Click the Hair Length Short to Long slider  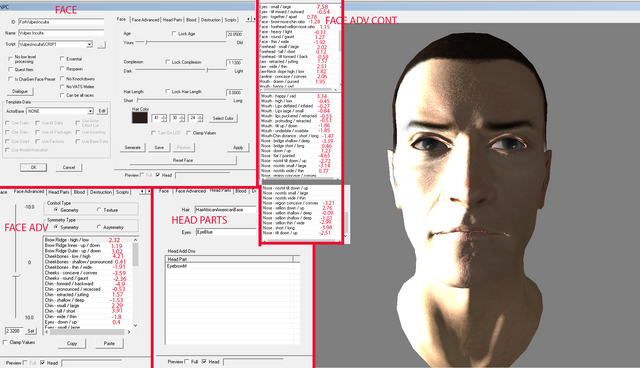click(x=181, y=100)
